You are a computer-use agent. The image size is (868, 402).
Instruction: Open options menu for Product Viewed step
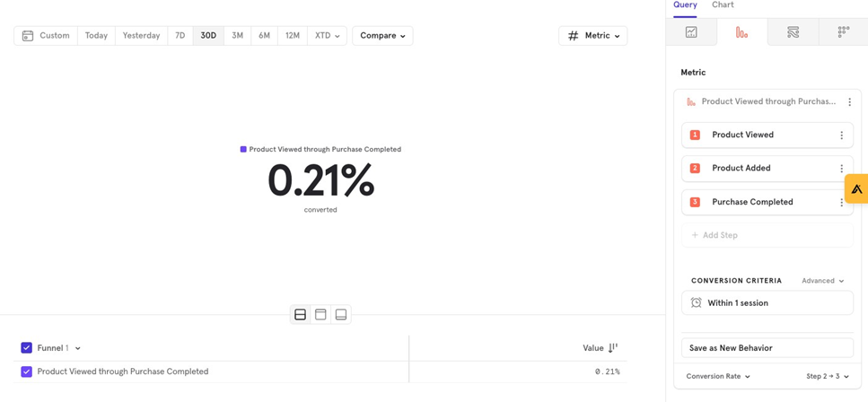(841, 135)
